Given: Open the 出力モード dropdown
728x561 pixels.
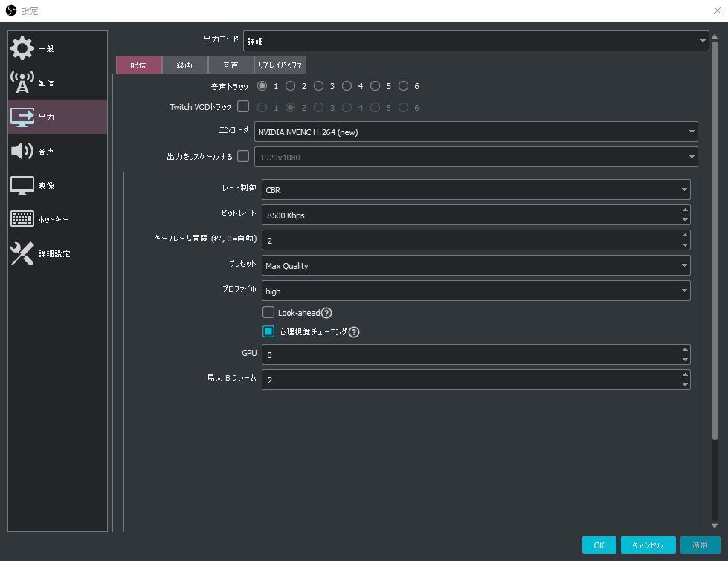Looking at the screenshot, I should click(x=476, y=41).
